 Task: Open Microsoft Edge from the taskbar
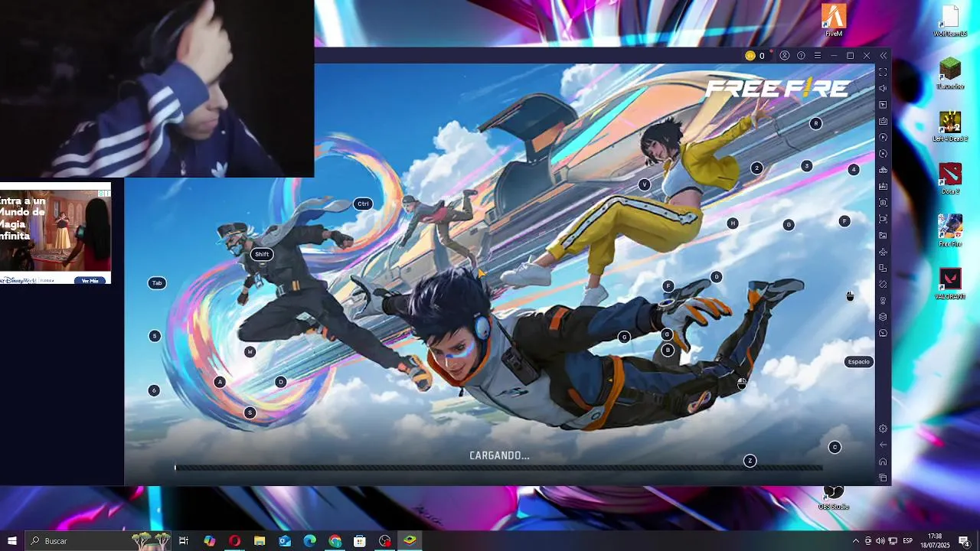[310, 541]
